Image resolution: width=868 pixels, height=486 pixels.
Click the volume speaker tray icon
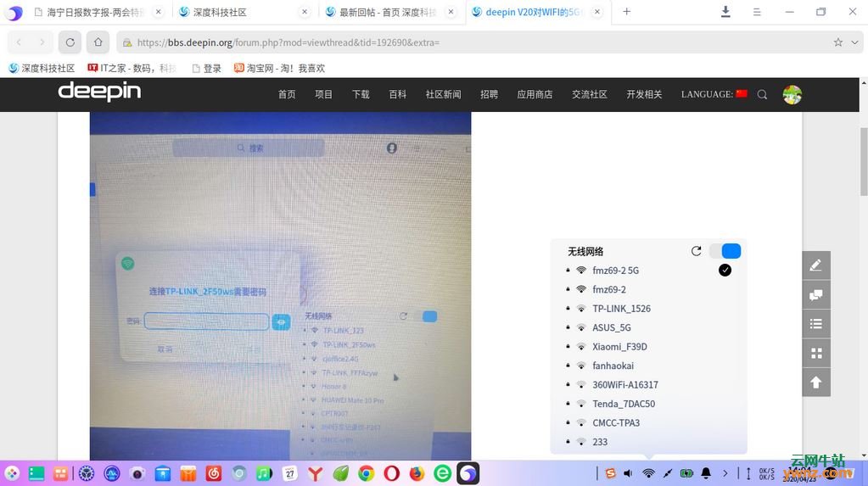629,473
